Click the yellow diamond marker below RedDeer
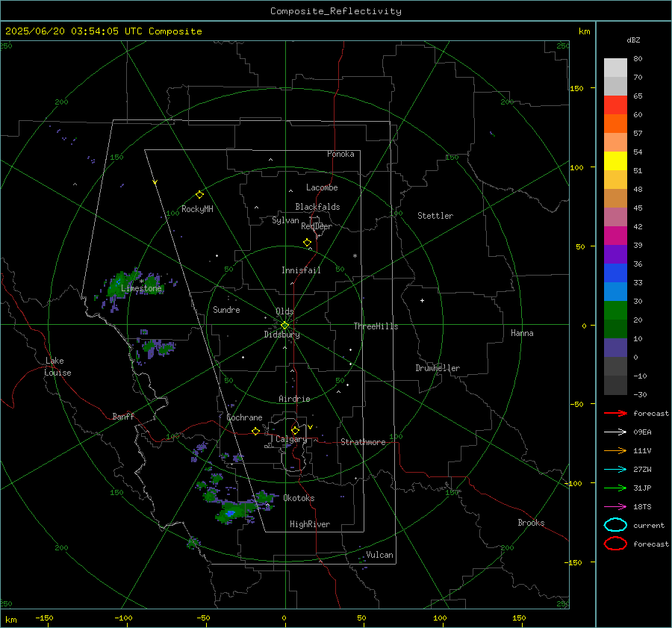 click(308, 243)
